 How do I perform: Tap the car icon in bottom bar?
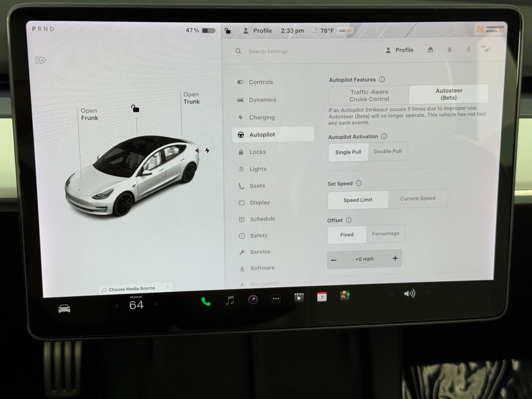(64, 309)
